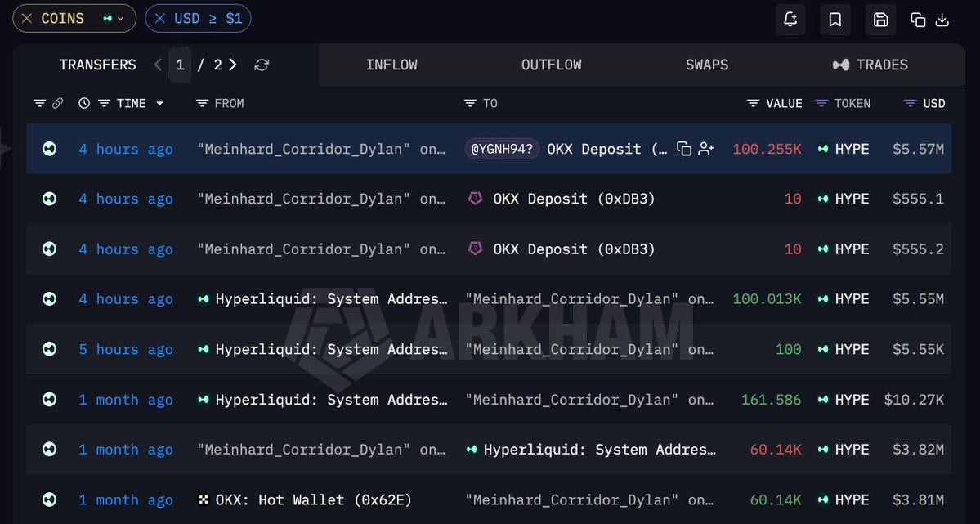980x524 pixels.
Task: Switch to the OUTFLOW tab
Action: point(551,65)
